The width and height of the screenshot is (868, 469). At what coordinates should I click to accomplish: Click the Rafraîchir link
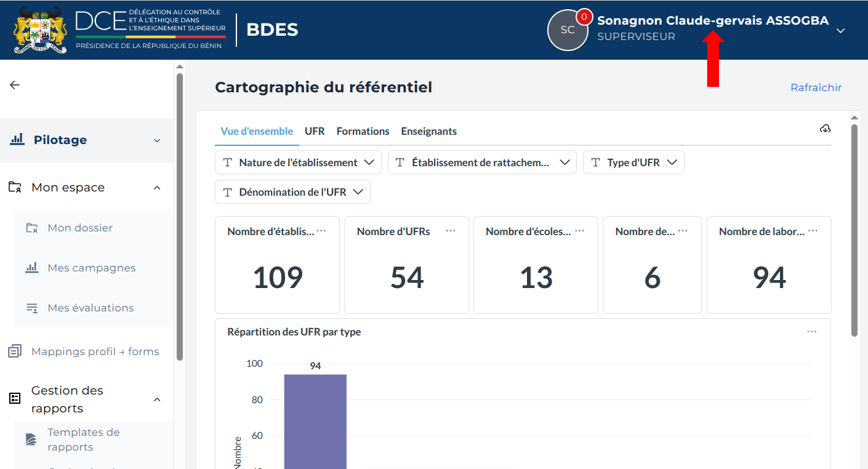tap(816, 87)
